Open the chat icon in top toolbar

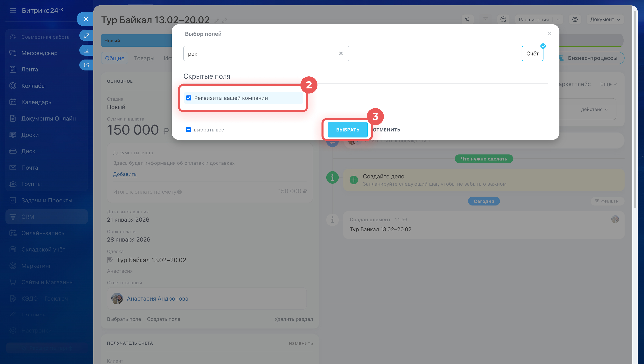[x=503, y=19]
